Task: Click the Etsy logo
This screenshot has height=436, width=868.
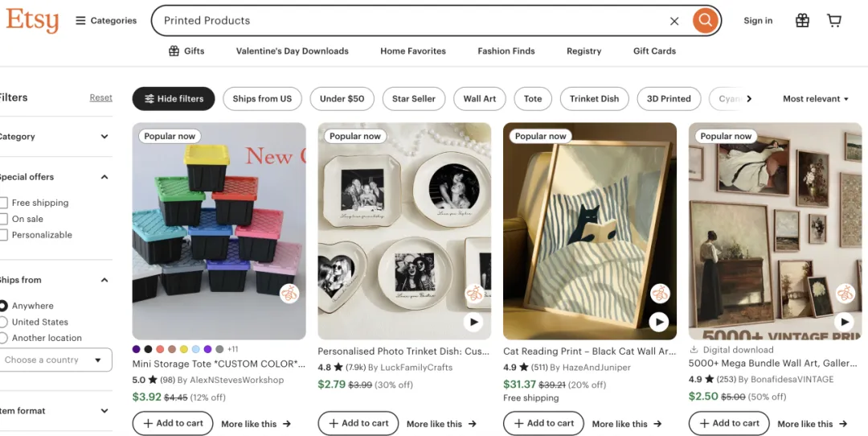Action: pos(32,20)
